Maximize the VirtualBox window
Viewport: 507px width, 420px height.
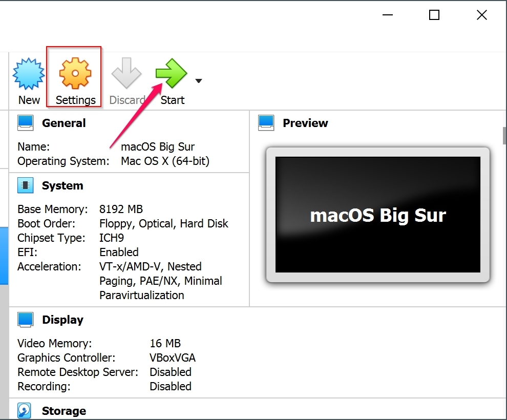(434, 15)
